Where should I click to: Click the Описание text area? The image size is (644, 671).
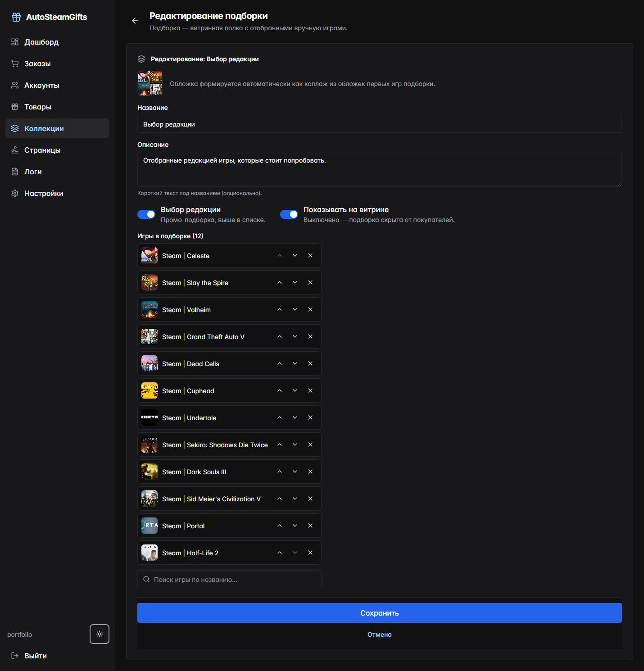tap(380, 169)
